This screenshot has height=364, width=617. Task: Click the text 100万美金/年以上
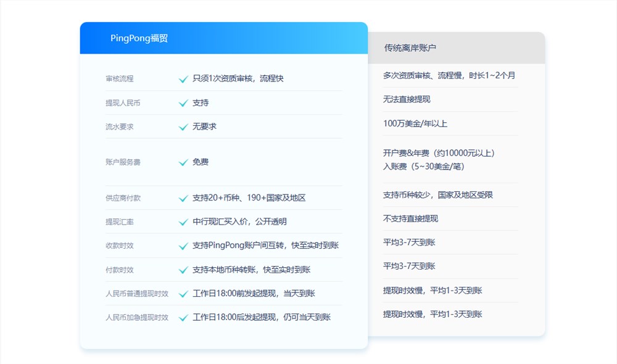tap(415, 123)
